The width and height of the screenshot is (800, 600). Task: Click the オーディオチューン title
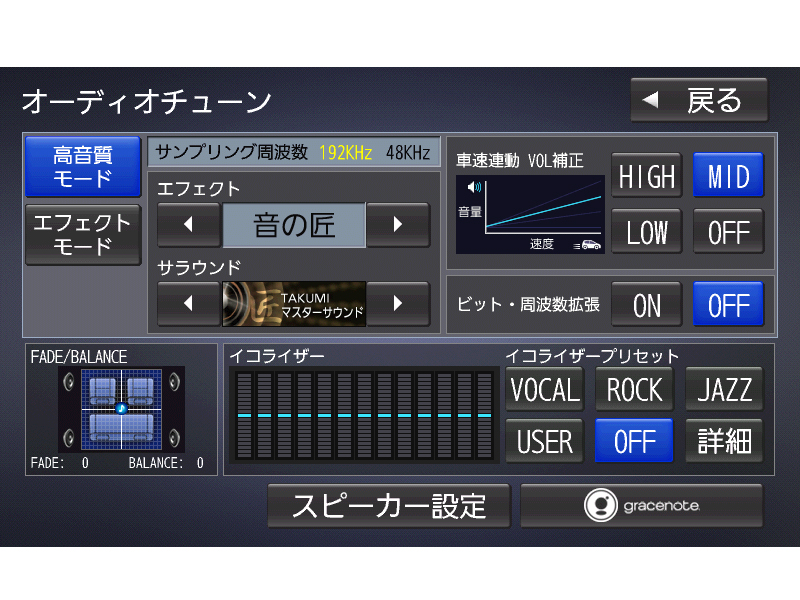pyautogui.click(x=147, y=102)
